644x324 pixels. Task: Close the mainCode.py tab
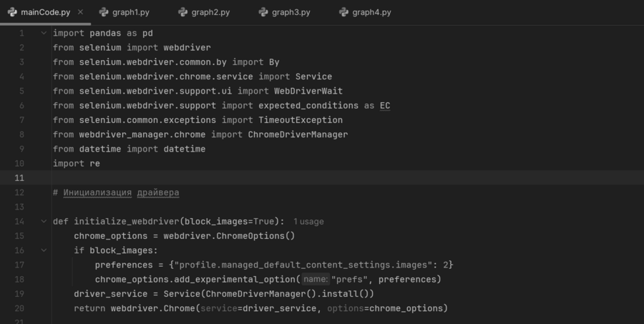tap(79, 12)
